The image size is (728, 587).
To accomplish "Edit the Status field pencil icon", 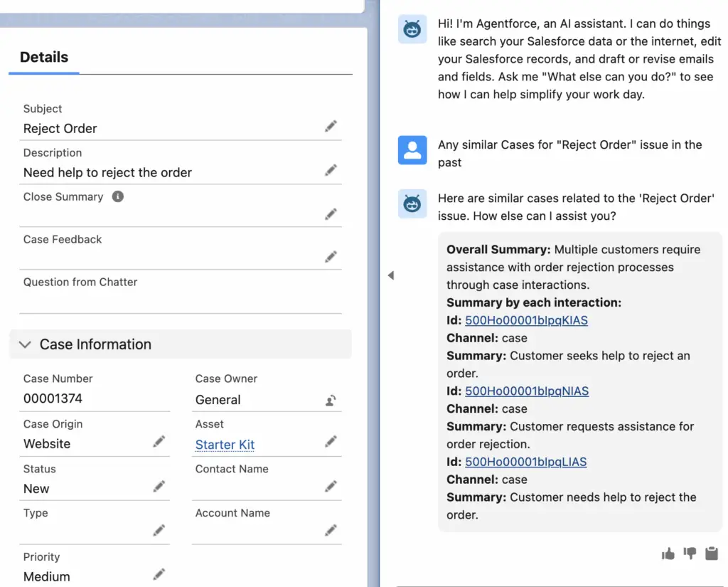I will click(159, 486).
